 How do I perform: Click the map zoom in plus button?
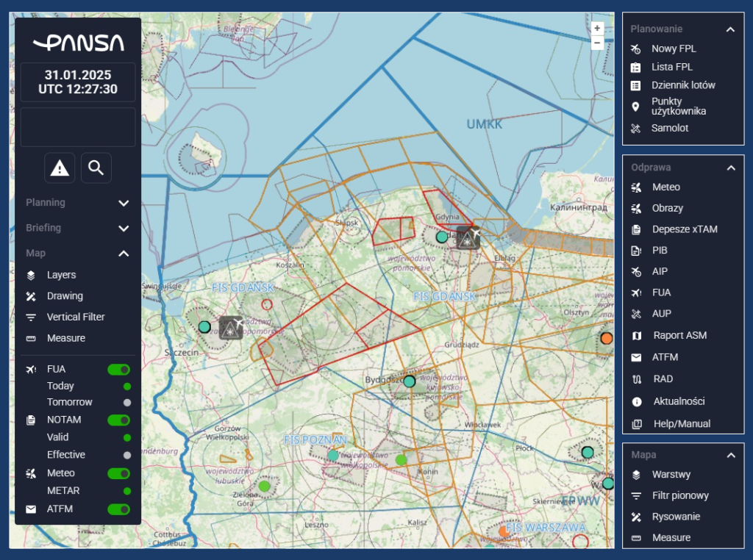click(x=597, y=28)
